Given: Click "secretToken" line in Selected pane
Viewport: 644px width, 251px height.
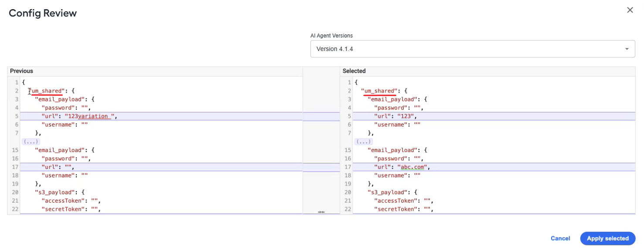Looking at the screenshot, I should (x=404, y=209).
